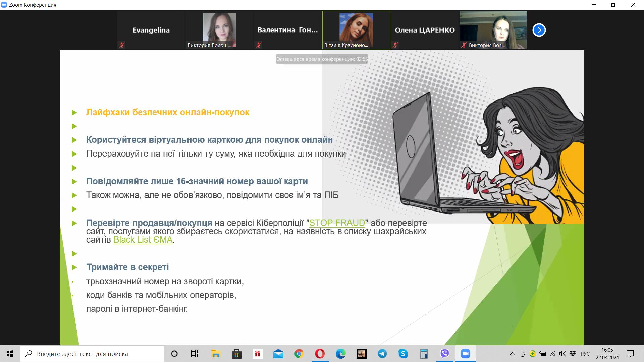Screen dimensions: 644x362
Task: Open Google Chrome from taskbar
Action: tap(299, 354)
